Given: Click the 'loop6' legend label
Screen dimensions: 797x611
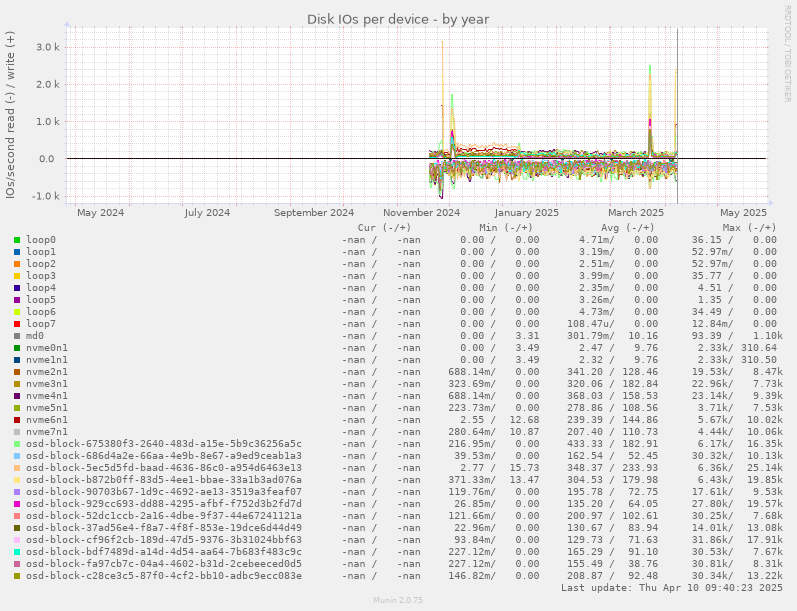Looking at the screenshot, I should click(41, 312).
